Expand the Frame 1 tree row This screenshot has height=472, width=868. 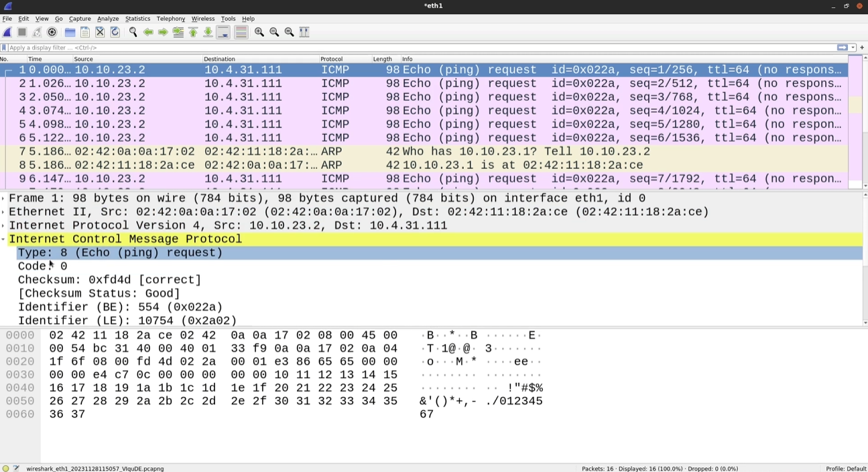[3, 198]
